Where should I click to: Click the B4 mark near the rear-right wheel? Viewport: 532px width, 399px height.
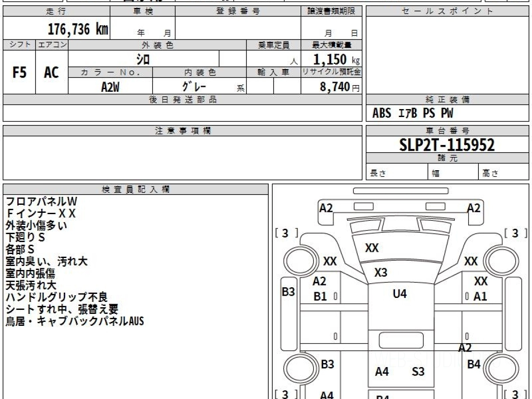474,364
